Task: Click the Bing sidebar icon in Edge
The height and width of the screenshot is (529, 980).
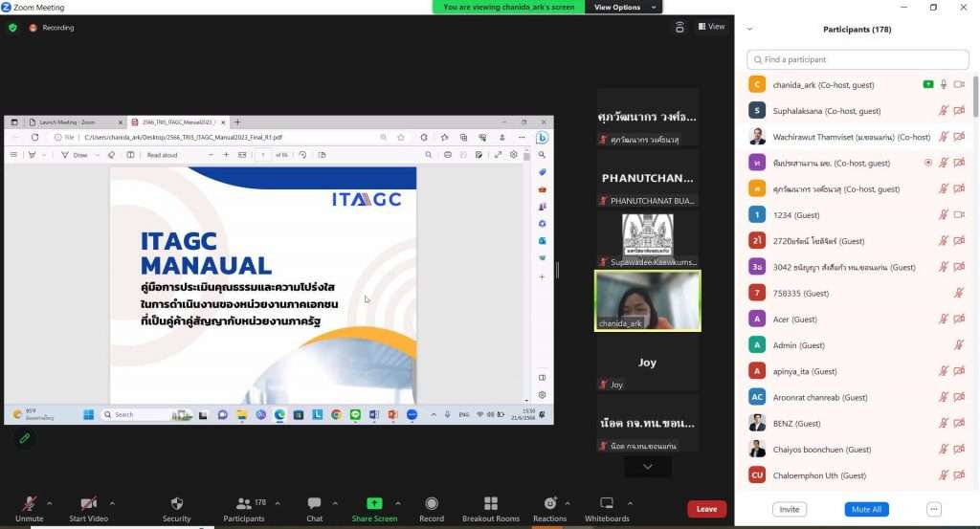Action: coord(543,138)
